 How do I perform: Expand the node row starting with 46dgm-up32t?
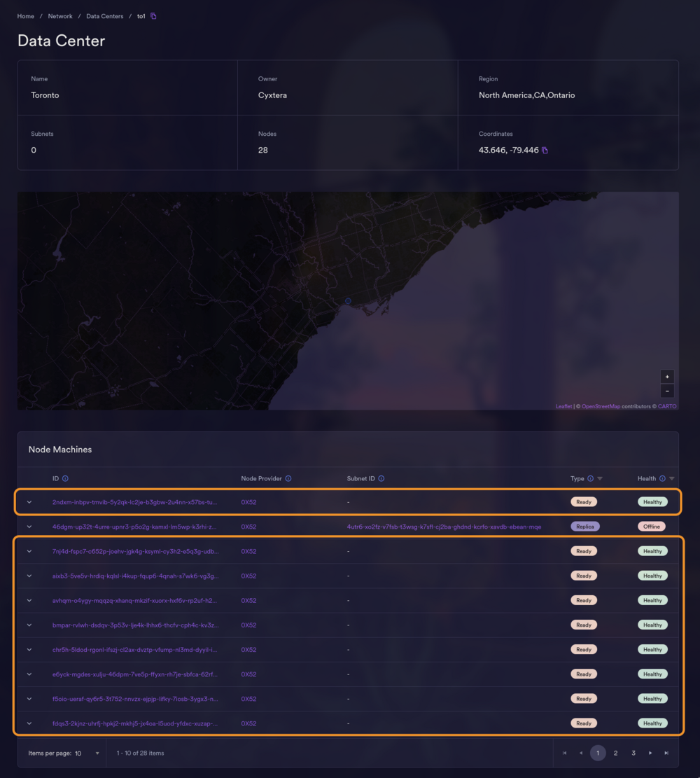click(x=29, y=526)
